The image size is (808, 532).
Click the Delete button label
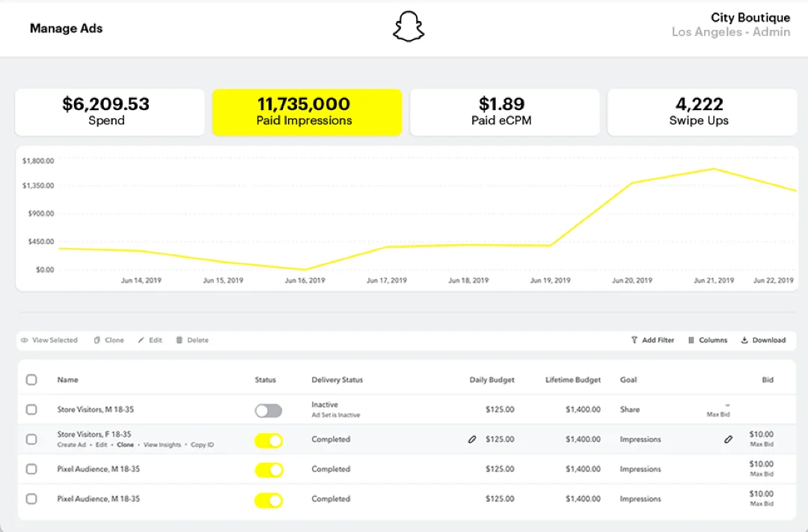(x=198, y=340)
